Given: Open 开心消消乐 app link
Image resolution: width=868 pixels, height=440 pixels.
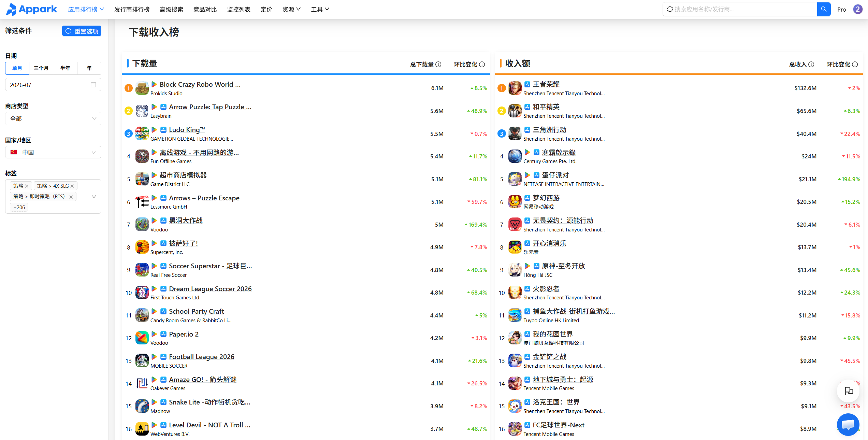Looking at the screenshot, I should tap(549, 243).
